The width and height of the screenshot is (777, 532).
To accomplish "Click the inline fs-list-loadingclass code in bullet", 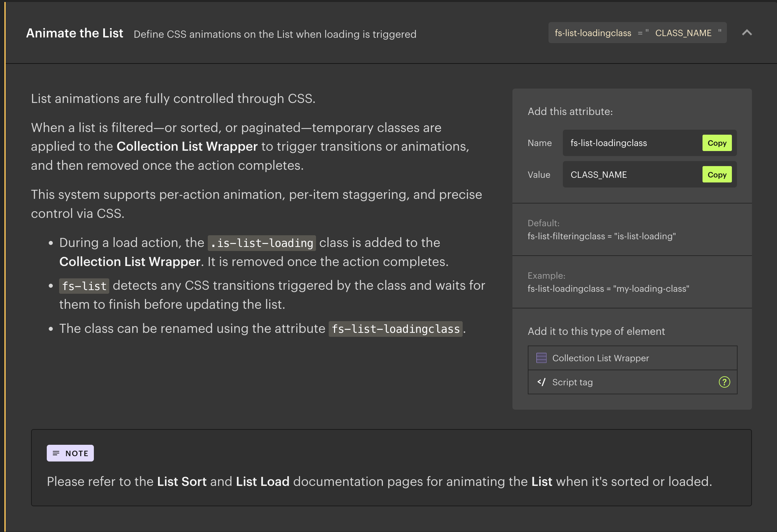I will (395, 329).
